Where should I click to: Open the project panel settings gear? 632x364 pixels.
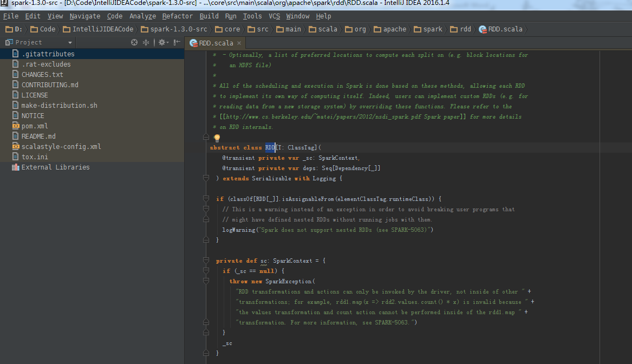click(163, 42)
